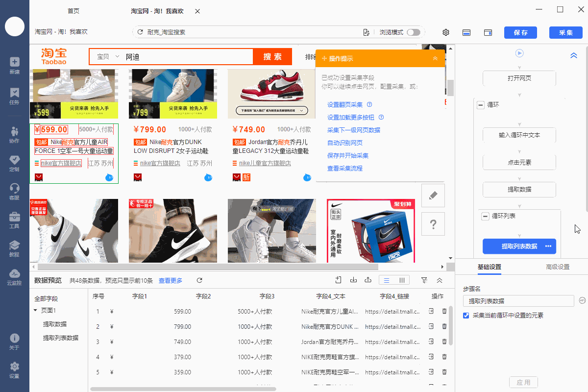Screen dimensions: 588x392
Task: Click the 步骤名 step name input field
Action: 518,301
